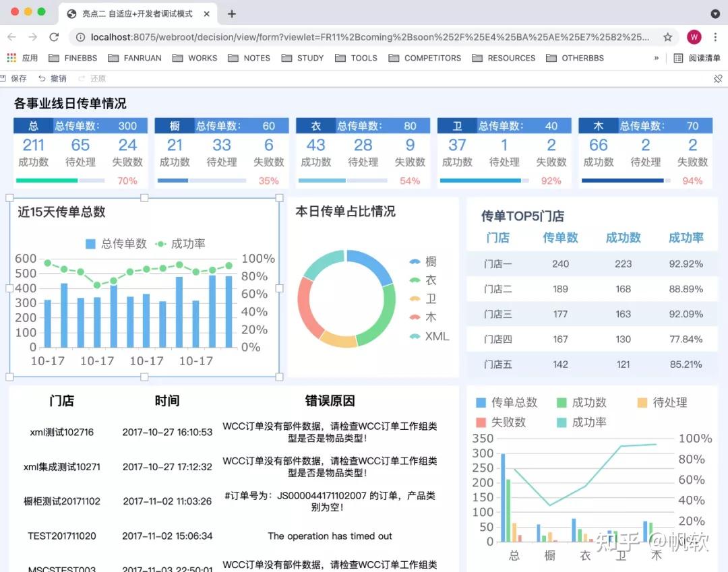Screen dimensions: 728x572
Task: Click the page reload icon
Action: point(55,38)
